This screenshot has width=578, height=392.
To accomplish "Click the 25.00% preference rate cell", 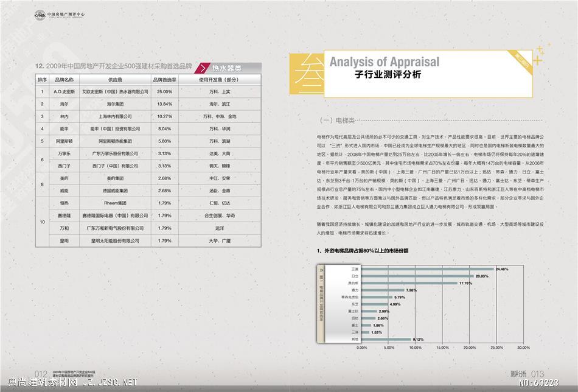I will point(164,91).
